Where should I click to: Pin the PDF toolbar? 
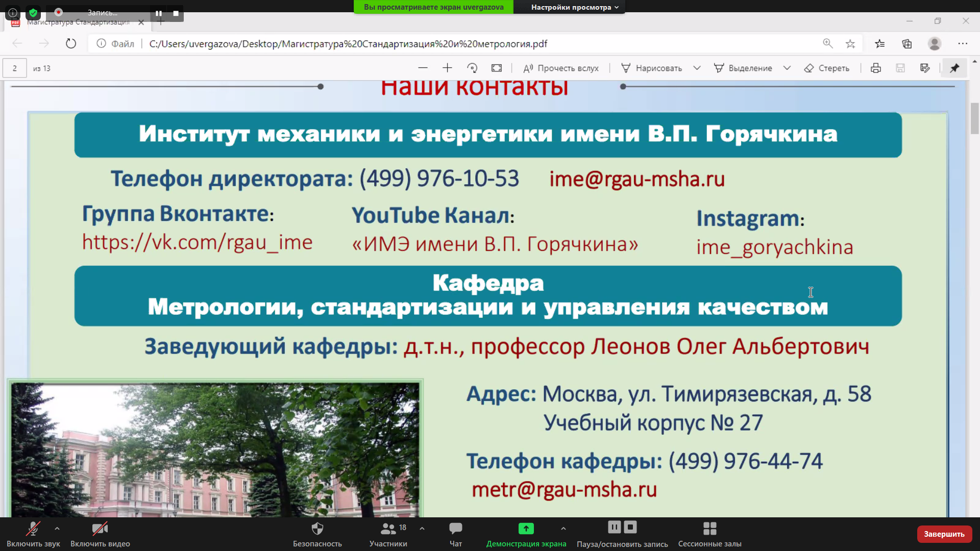[954, 68]
